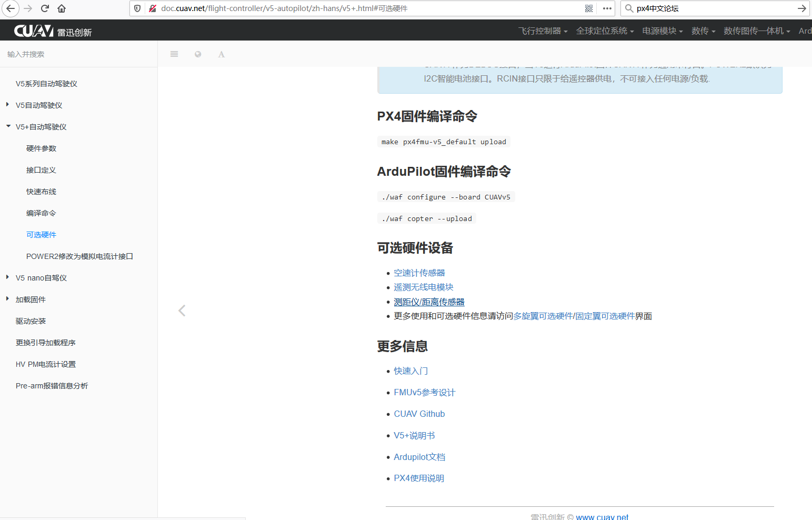Click the CUAV logo
Viewport: 812px width, 520px height.
point(53,31)
